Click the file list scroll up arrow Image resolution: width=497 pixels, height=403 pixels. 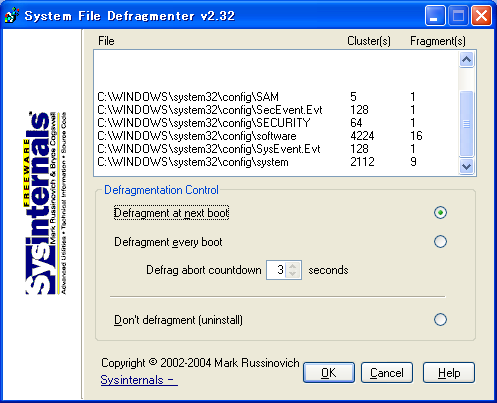coord(466,60)
